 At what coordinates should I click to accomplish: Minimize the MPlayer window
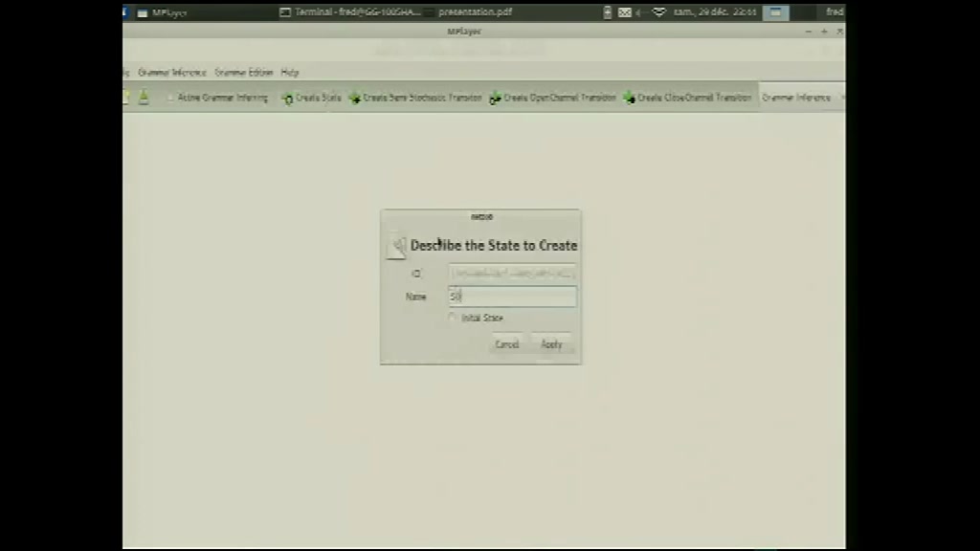click(x=809, y=32)
